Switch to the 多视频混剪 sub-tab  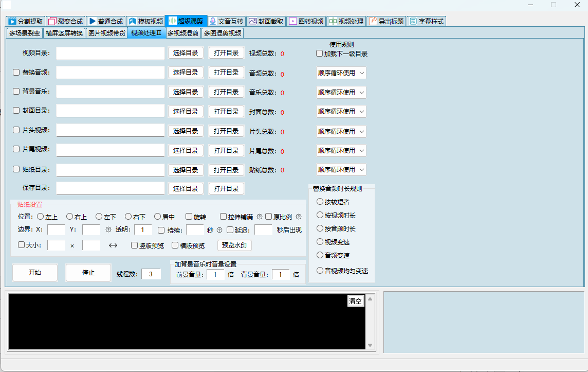183,33
